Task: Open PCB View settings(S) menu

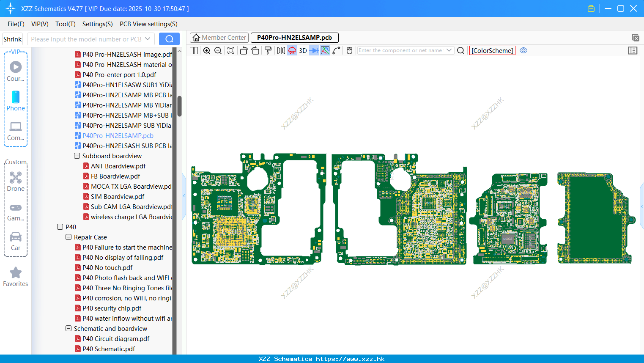Action: [148, 24]
